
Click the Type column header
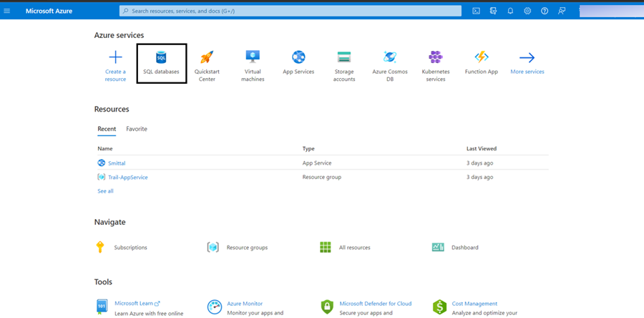(308, 149)
